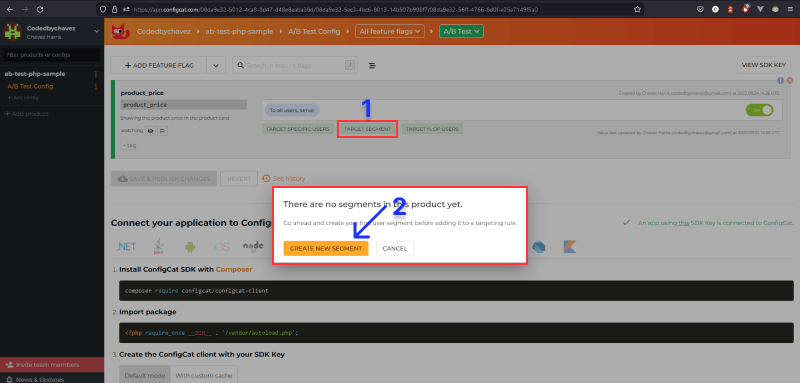Open the ADD FEATURE FLAG dialog
This screenshot has width=800, height=383.
coord(159,65)
